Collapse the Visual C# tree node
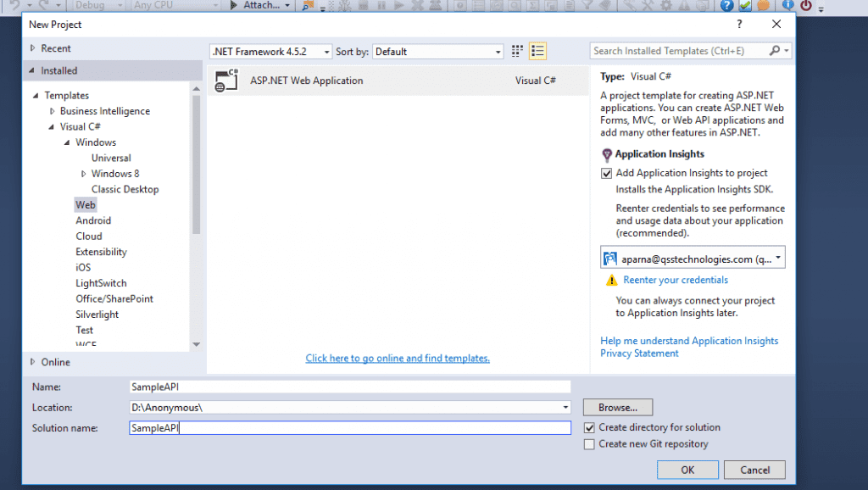Image resolution: width=868 pixels, height=490 pixels. coord(52,127)
